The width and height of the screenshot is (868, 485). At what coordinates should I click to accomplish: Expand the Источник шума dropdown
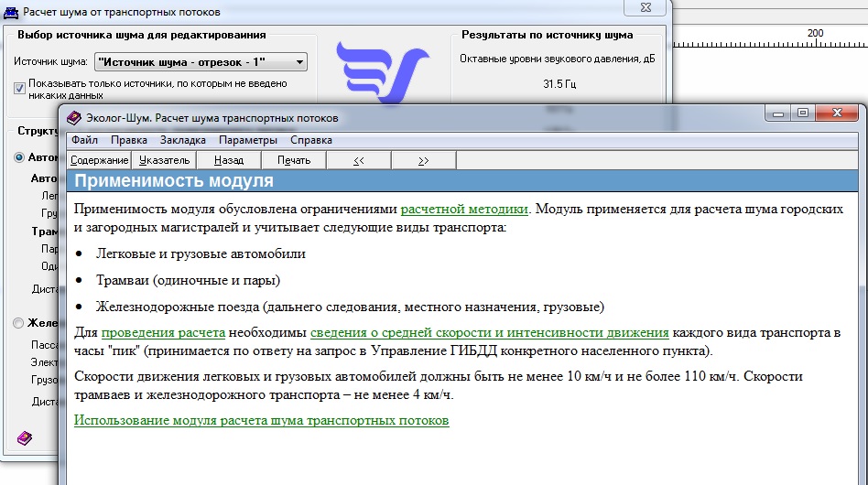299,62
